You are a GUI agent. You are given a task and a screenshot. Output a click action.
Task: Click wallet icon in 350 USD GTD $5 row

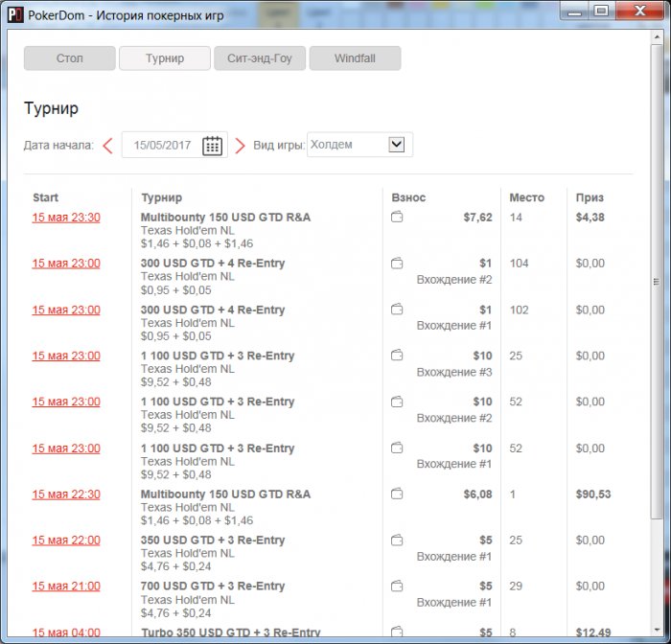(397, 540)
